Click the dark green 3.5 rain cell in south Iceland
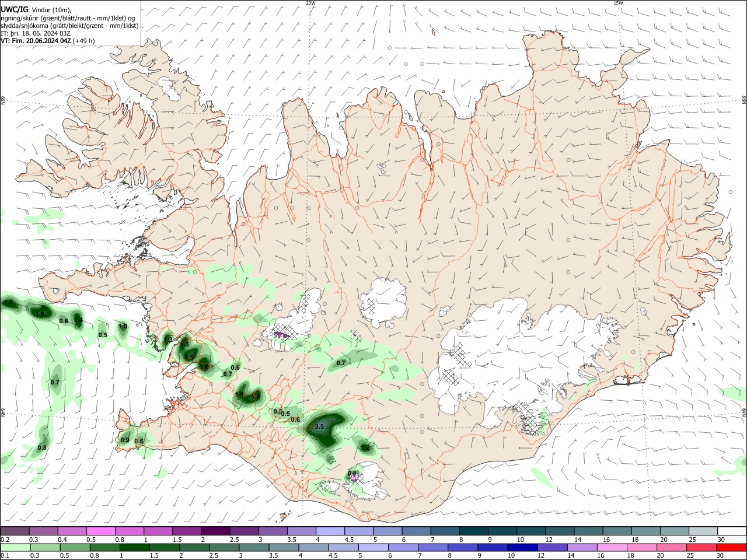The height and width of the screenshot is (560, 747). point(327,429)
